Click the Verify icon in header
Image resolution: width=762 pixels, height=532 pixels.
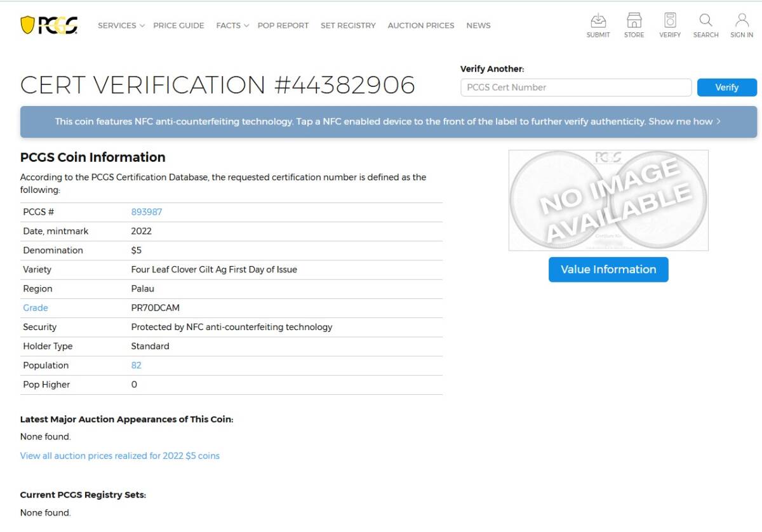point(669,25)
